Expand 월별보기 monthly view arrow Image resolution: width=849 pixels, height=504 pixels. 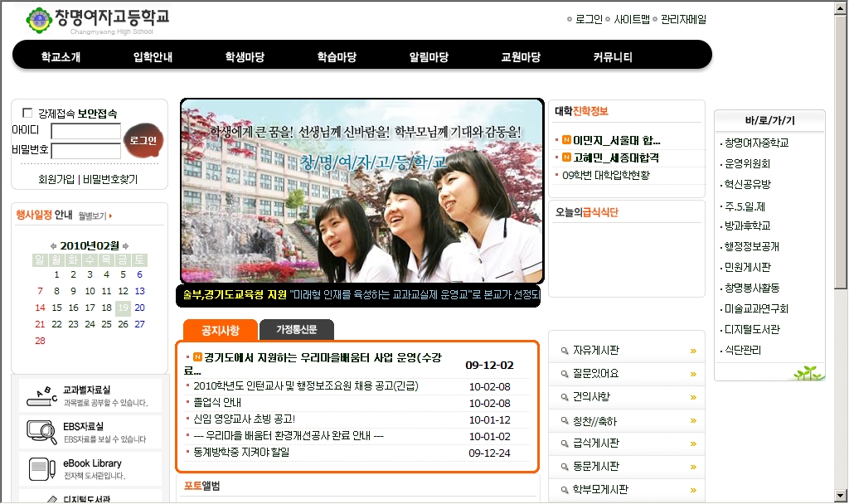coord(110,216)
